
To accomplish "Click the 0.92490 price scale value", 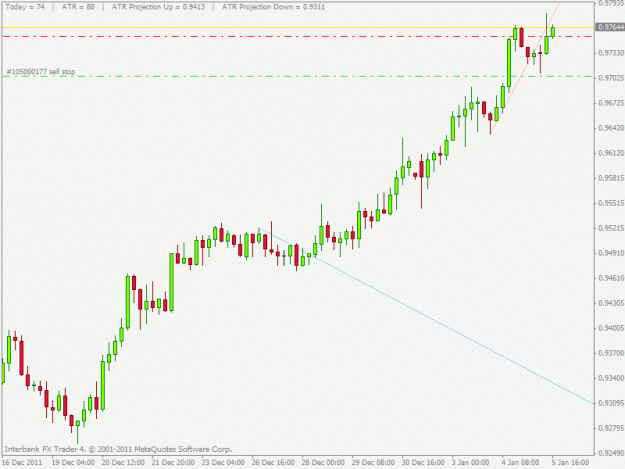I will point(611,453).
